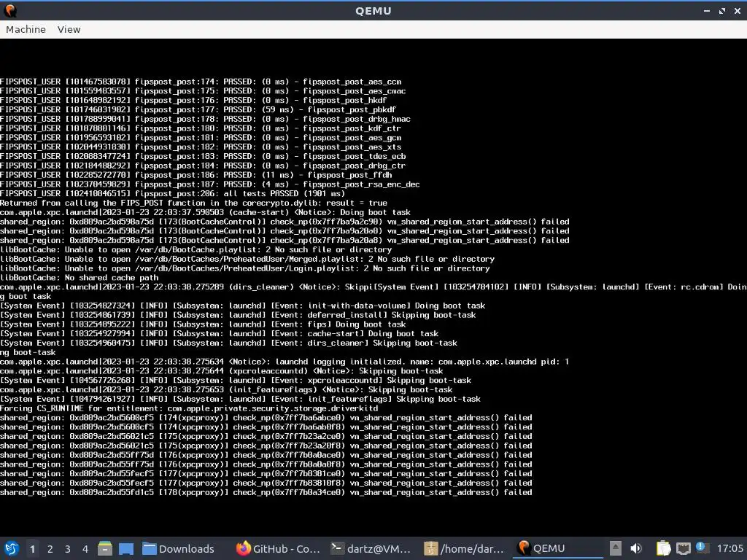Screen dimensions: 747x560
Task: Maximize the QEMU window
Action: pos(722,10)
